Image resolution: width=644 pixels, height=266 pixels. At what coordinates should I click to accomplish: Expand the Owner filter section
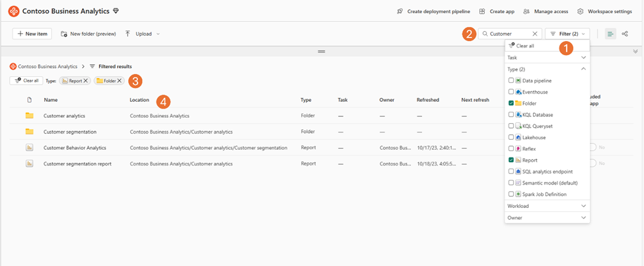[x=547, y=217]
